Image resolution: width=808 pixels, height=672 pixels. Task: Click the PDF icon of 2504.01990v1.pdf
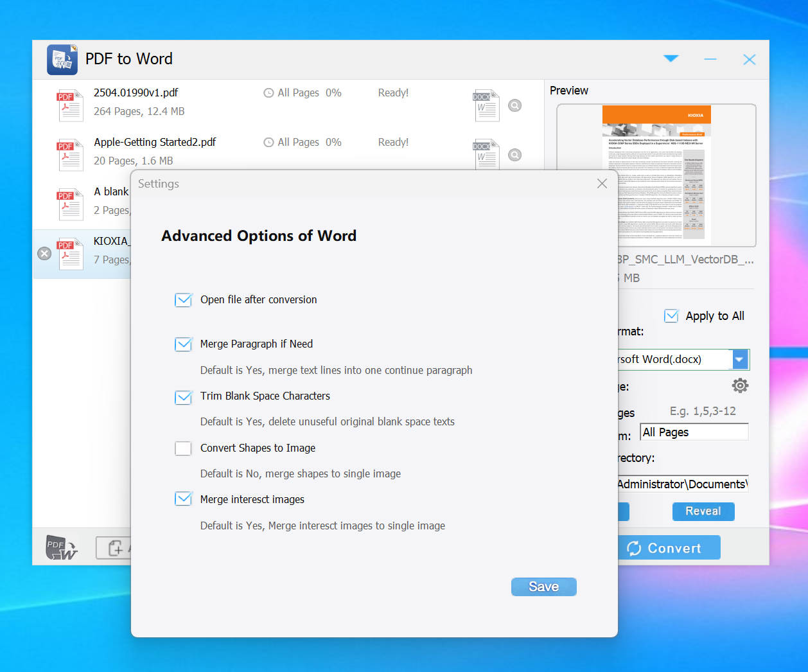pyautogui.click(x=69, y=105)
